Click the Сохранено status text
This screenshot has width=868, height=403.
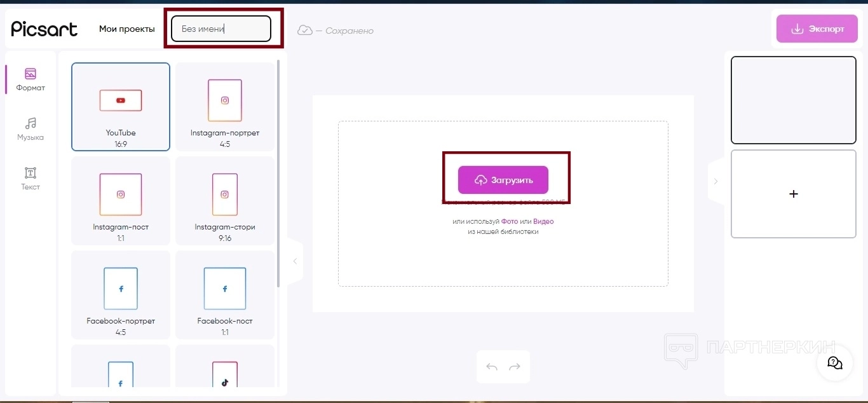pyautogui.click(x=349, y=31)
